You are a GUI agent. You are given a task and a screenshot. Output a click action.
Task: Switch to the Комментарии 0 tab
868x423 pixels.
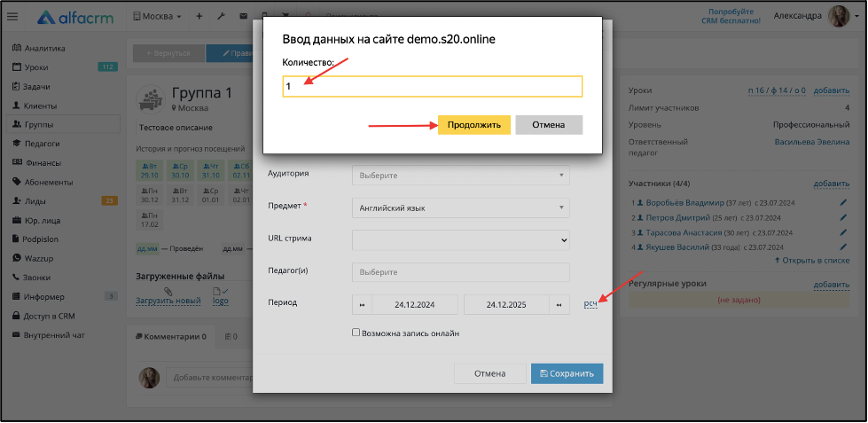tap(171, 336)
